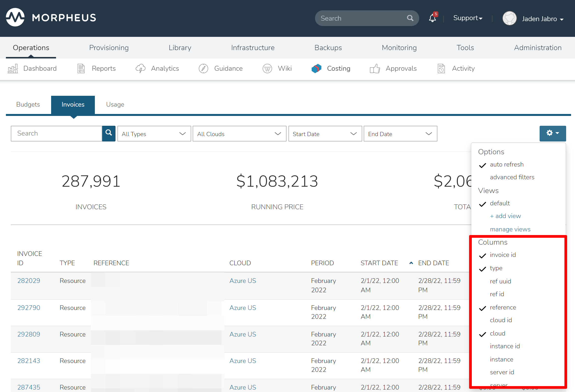The image size is (575, 392).
Task: Switch to the Budgets tab
Action: click(x=28, y=104)
